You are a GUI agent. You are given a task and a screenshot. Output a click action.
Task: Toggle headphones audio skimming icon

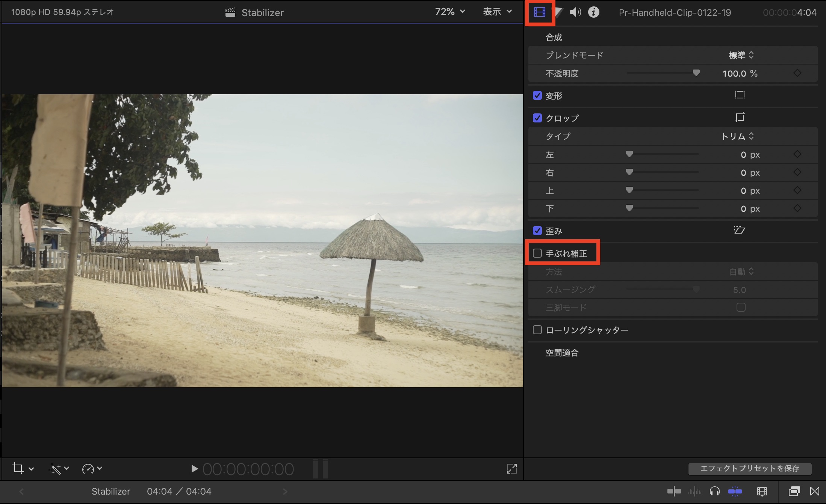(714, 491)
